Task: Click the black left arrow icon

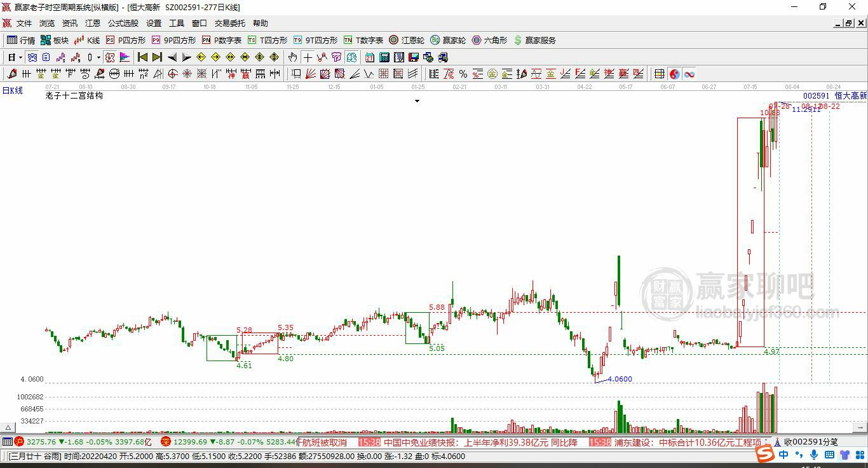Action: (172, 57)
